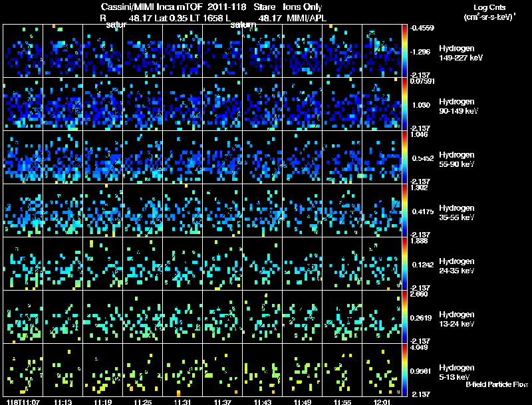Open the 11:25 panel in 5-13 keV row
Image resolution: width=532 pixels, height=405 pixels.
[142, 370]
